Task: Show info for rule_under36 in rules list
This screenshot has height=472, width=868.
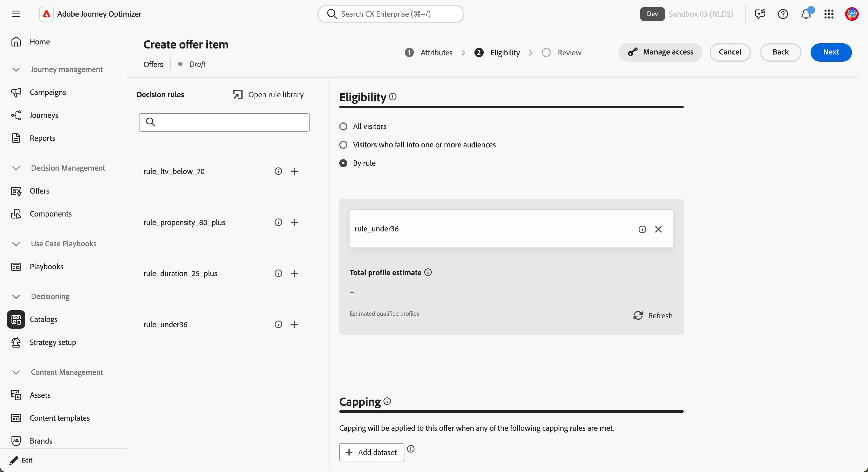Action: (278, 324)
